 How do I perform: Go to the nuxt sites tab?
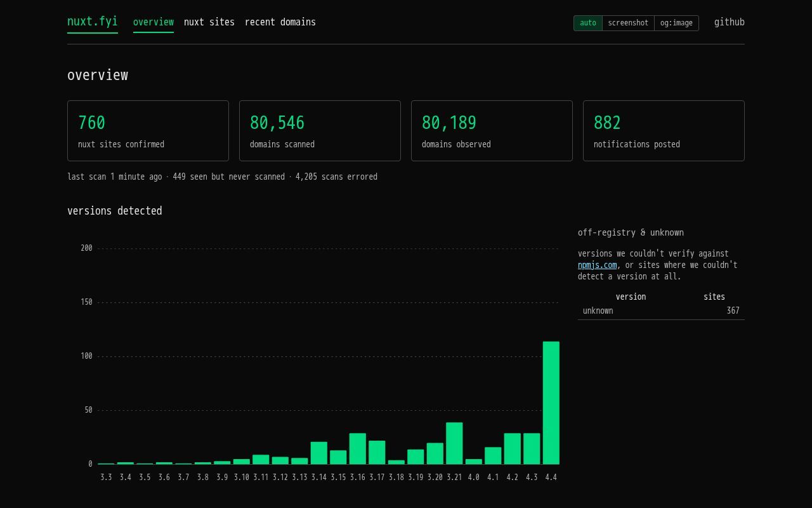(x=209, y=22)
